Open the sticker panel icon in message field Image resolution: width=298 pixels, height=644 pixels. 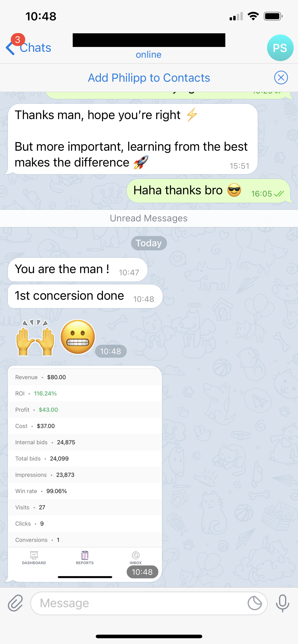[x=254, y=603]
